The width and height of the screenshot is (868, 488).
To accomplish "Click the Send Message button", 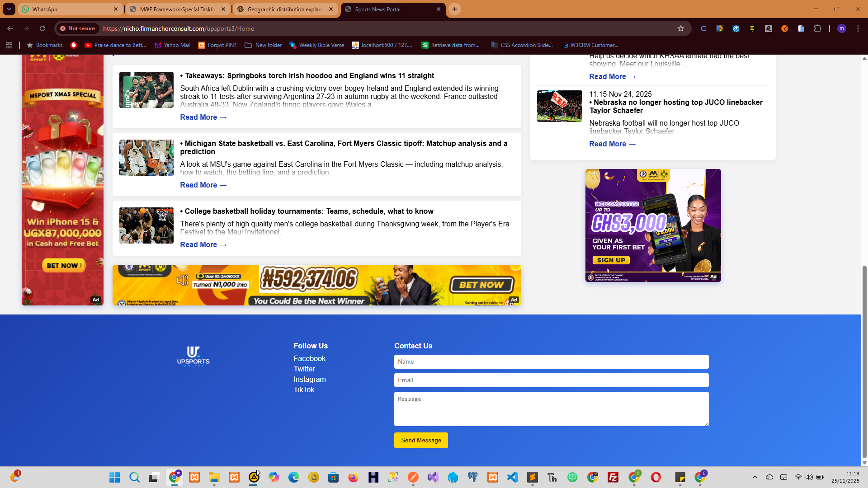I will pos(421,441).
